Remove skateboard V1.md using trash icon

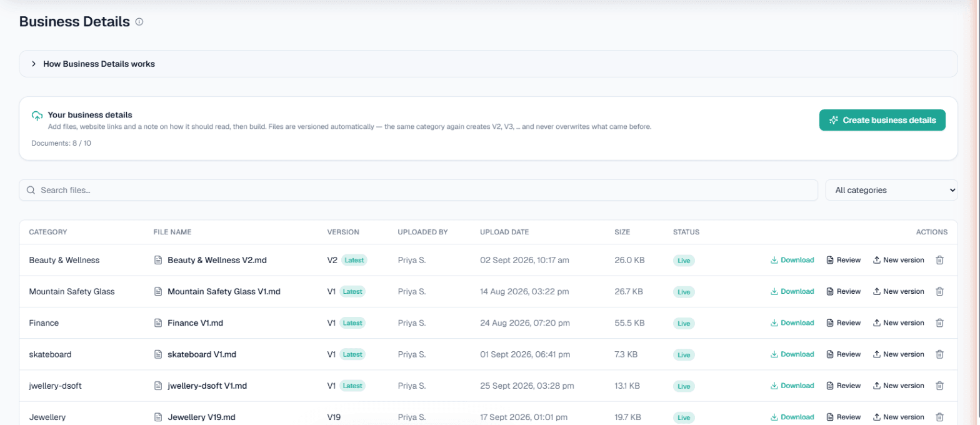pos(939,354)
